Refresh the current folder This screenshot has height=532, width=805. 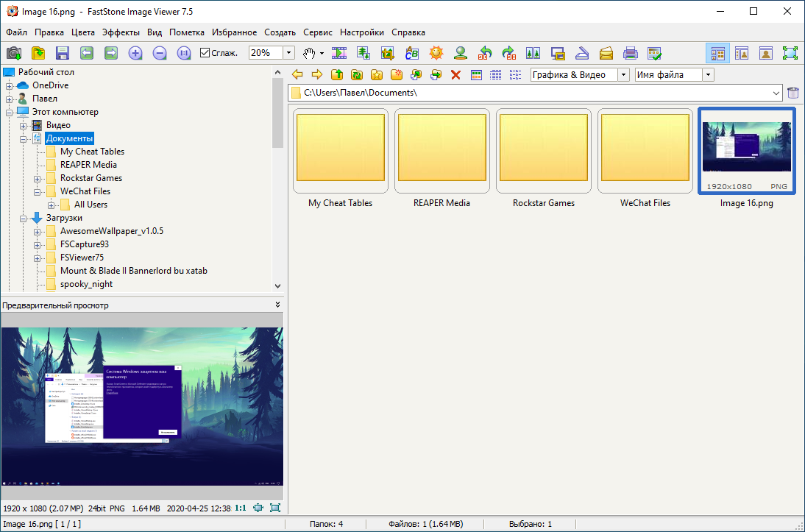356,75
